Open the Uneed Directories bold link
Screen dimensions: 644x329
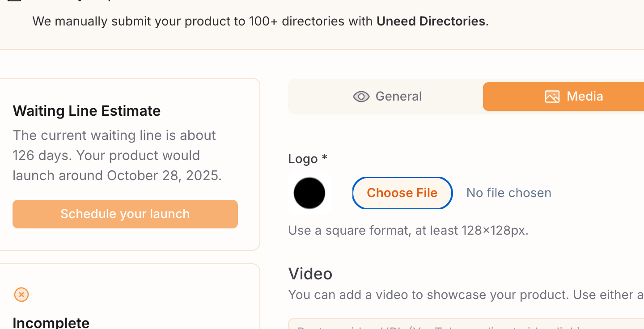click(431, 21)
